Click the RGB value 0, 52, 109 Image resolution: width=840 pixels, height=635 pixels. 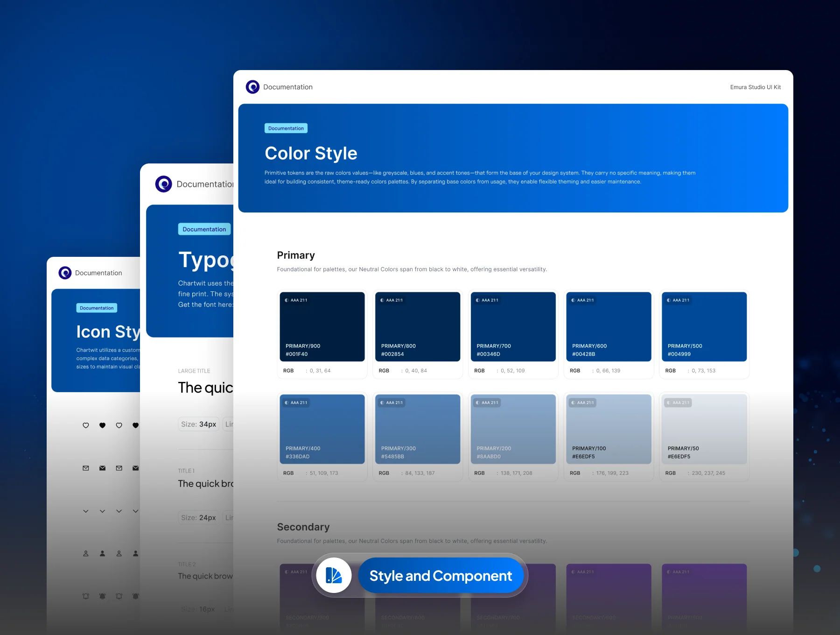pos(513,371)
